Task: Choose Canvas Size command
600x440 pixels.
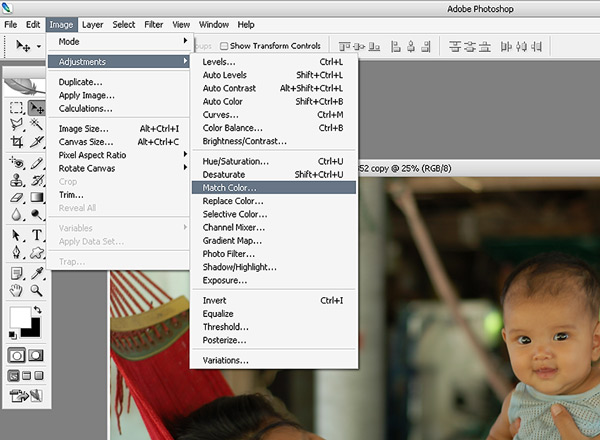Action: [119, 142]
